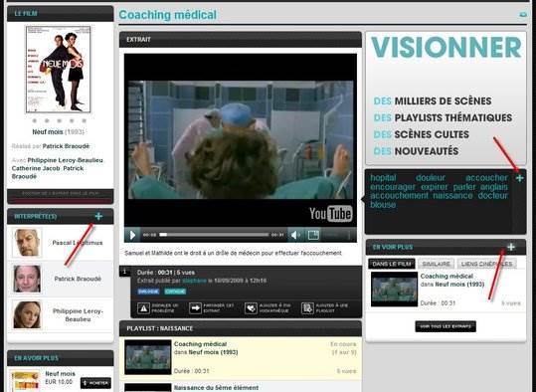Seek within the video progress bar
Image resolution: width=536 pixels, height=392 pixels.
214,235
